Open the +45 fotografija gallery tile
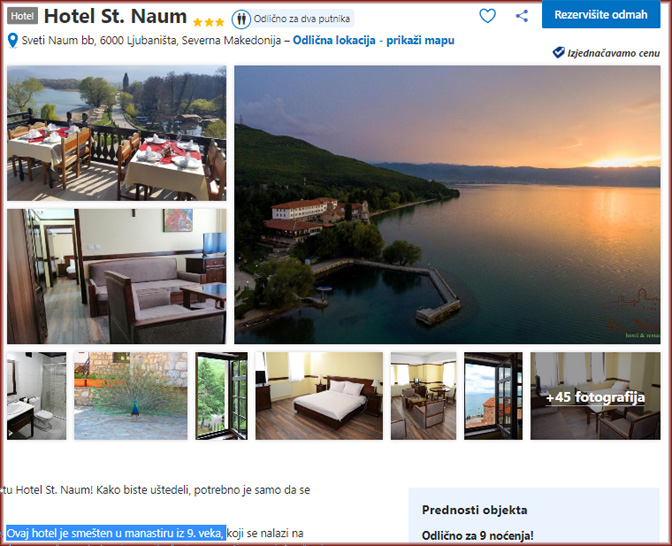Image resolution: width=672 pixels, height=546 pixels. point(595,396)
